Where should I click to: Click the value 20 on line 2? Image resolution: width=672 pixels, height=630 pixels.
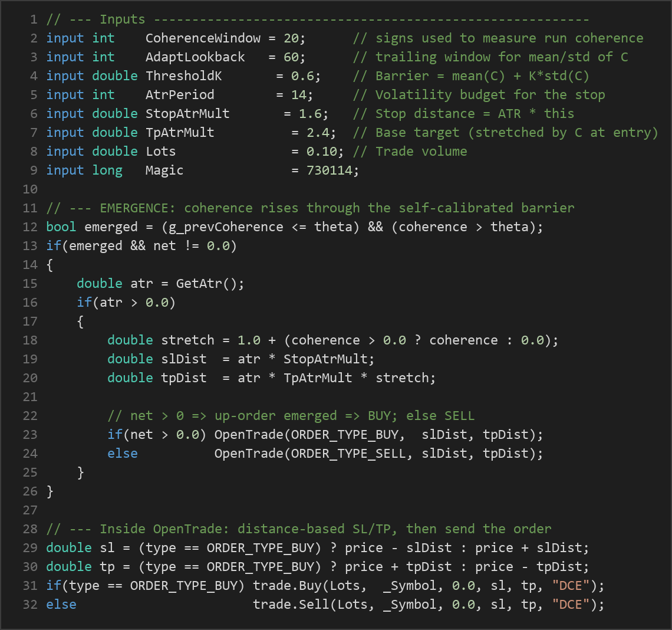tap(291, 38)
